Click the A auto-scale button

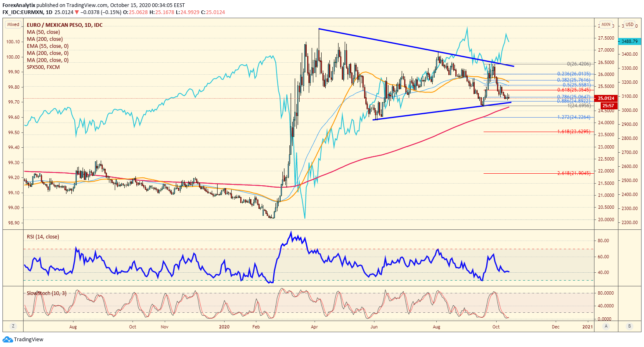[606, 326]
